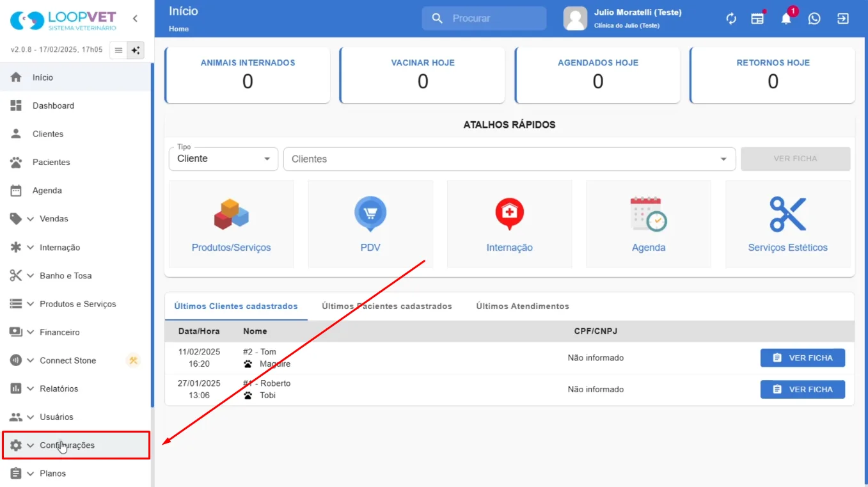This screenshot has width=868, height=487.
Task: Open the Tipo dropdown showing Cliente
Action: pyautogui.click(x=223, y=159)
